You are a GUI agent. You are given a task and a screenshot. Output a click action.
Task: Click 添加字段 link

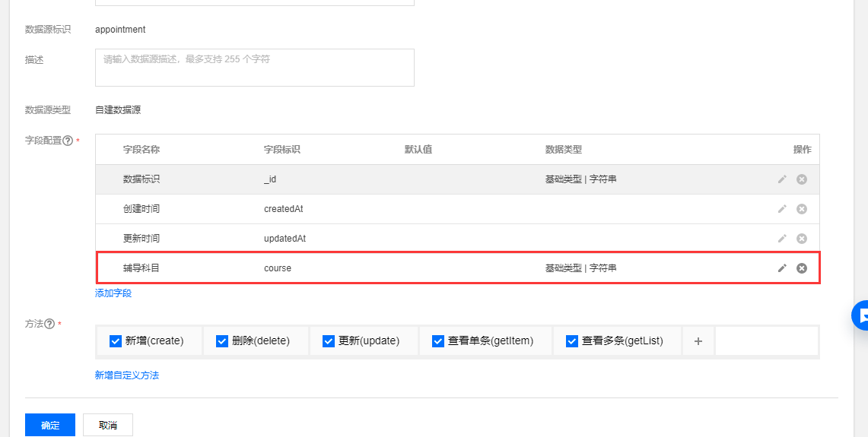tap(113, 293)
